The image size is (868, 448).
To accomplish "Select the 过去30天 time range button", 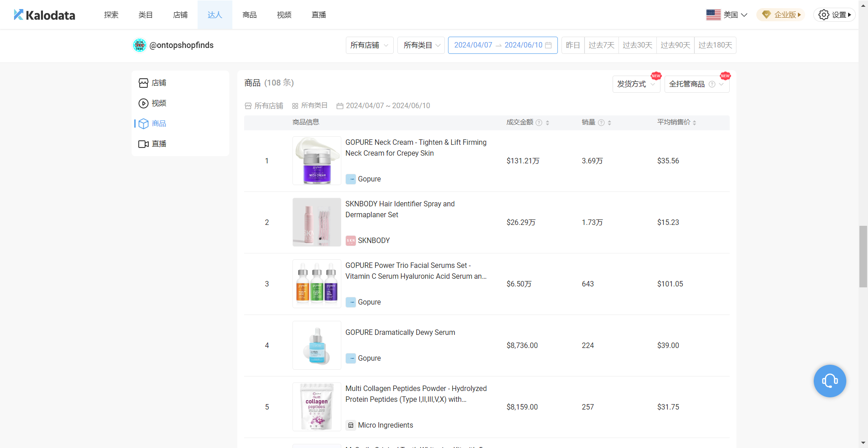I will [x=637, y=45].
